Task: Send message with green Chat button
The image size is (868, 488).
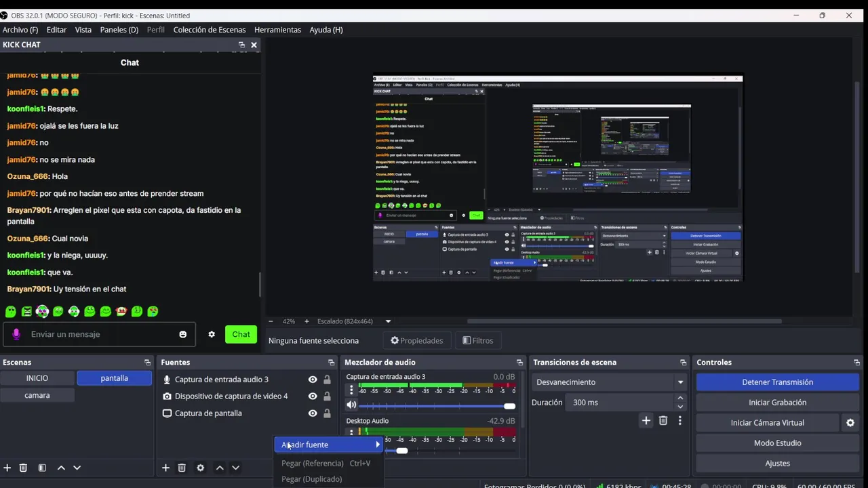Action: click(x=241, y=334)
